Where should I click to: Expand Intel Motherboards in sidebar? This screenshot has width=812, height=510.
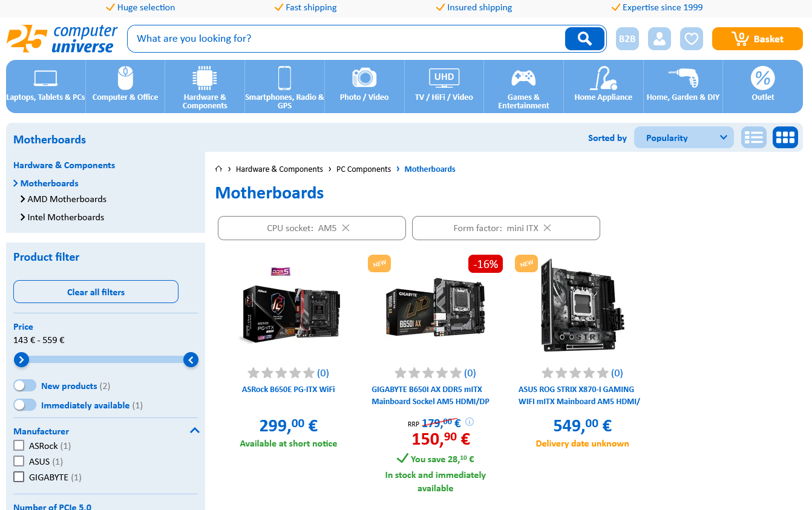point(23,217)
